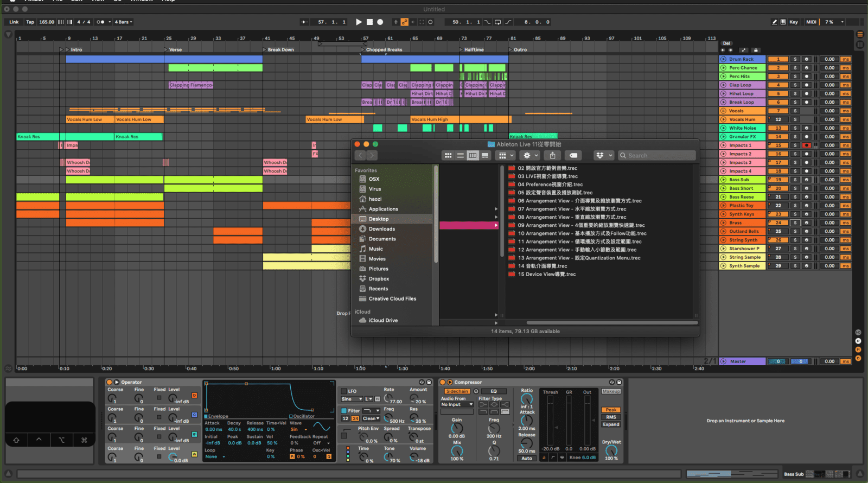Enable Draw Mode pencil icon

pos(774,22)
